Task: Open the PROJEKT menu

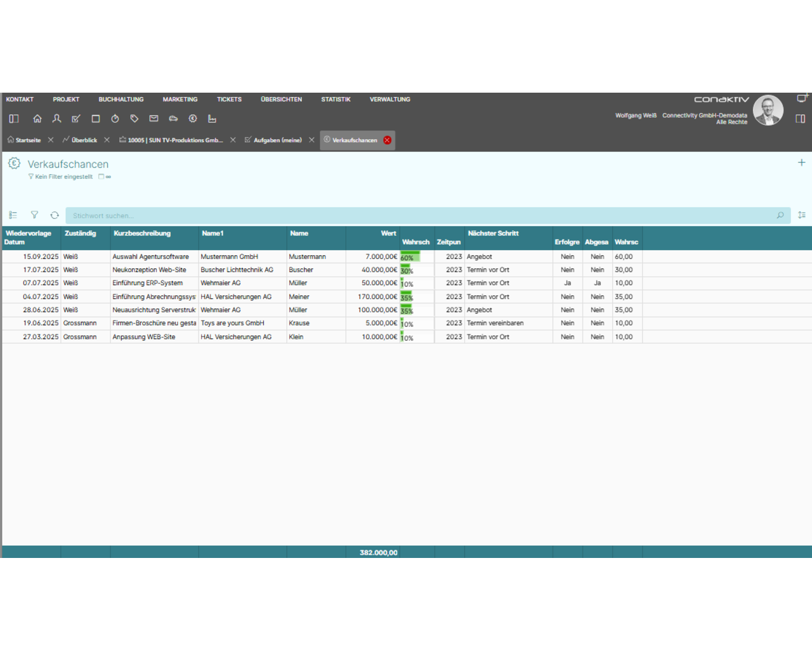Action: [66, 100]
